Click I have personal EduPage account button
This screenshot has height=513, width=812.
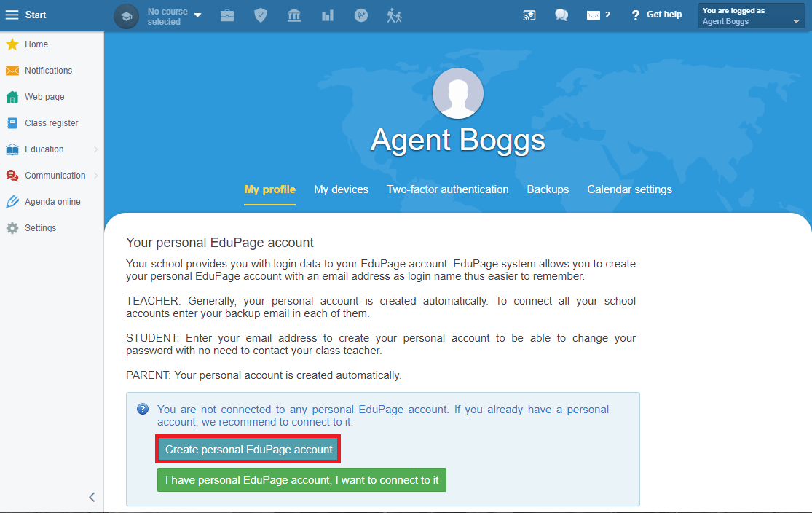pos(302,480)
